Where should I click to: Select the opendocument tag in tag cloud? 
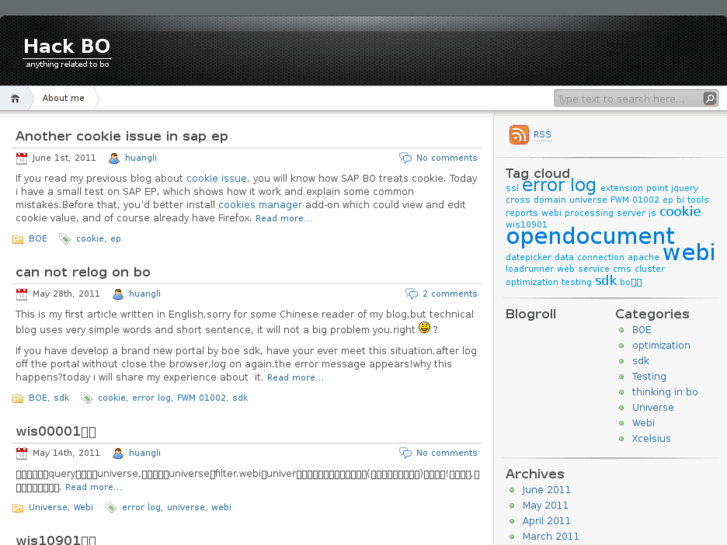590,236
